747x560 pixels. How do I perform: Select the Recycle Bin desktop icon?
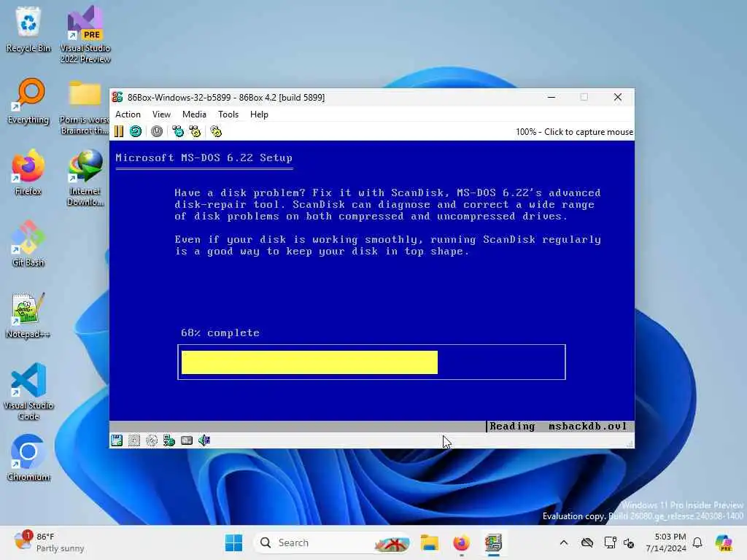click(x=28, y=29)
